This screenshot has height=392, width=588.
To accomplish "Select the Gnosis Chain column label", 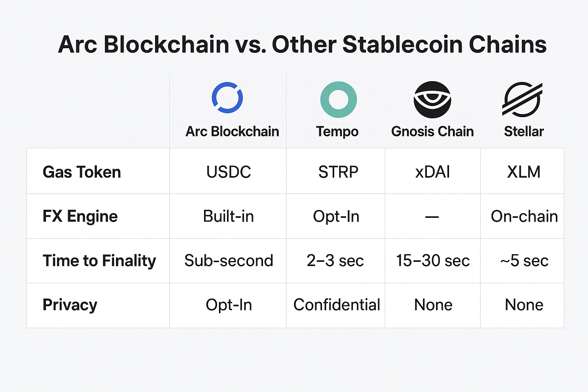I will (x=432, y=131).
